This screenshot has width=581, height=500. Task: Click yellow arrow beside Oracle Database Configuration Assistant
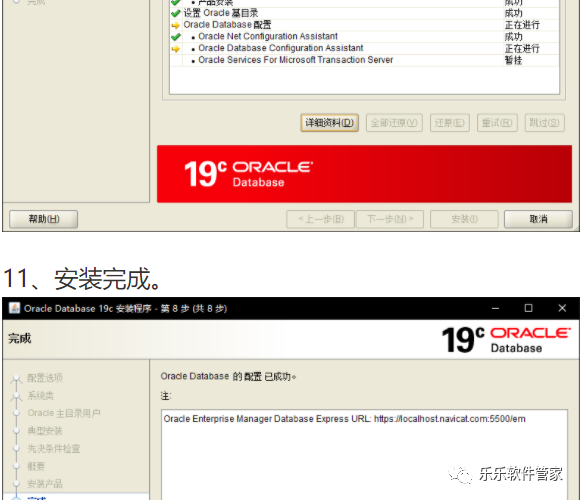pyautogui.click(x=176, y=49)
